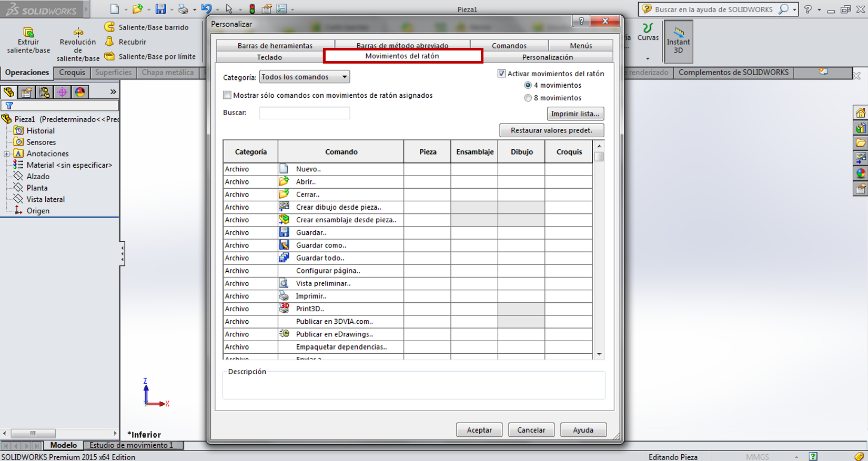
Task: Open File Explorer folder icon in task pane
Action: pyautogui.click(x=861, y=142)
